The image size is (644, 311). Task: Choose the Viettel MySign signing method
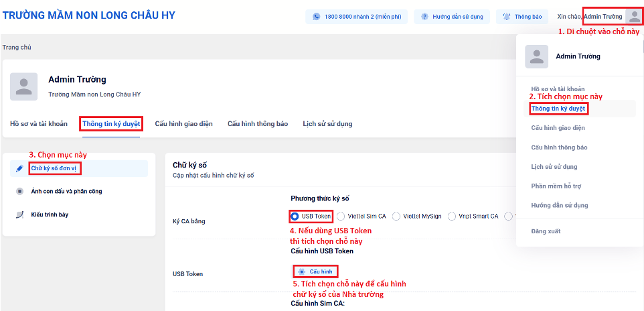click(396, 216)
